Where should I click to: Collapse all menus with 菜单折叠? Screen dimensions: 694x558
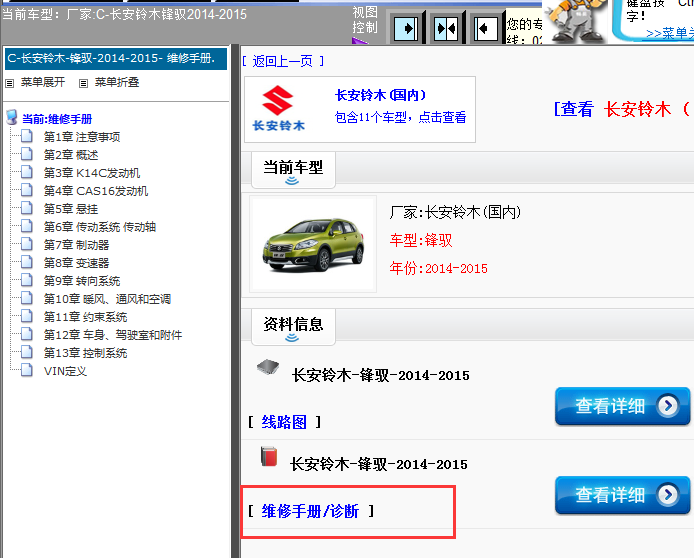coord(117,82)
